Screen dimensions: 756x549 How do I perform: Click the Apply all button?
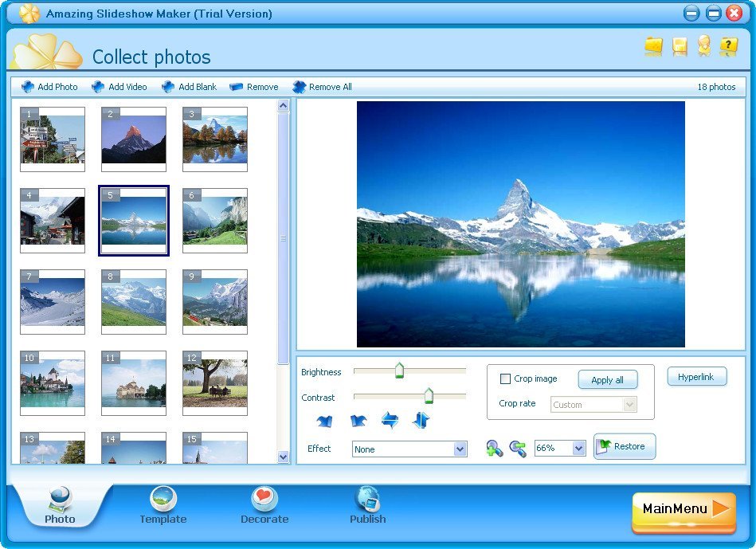click(x=608, y=379)
